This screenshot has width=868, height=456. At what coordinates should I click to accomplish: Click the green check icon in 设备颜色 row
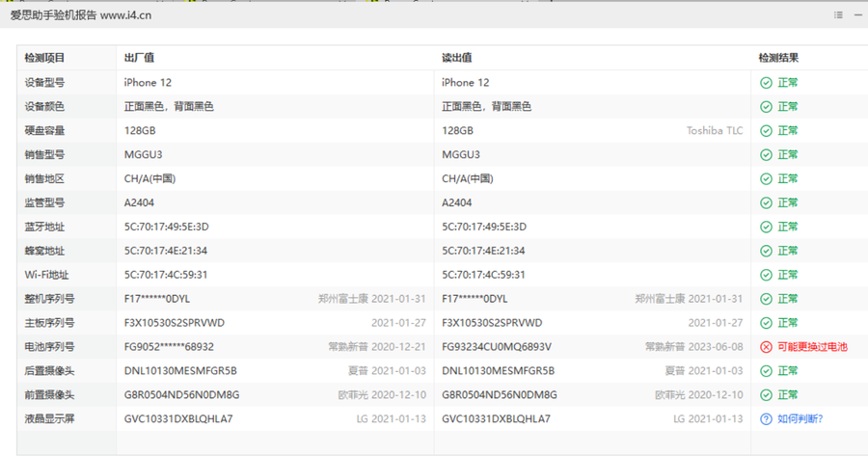(x=766, y=107)
